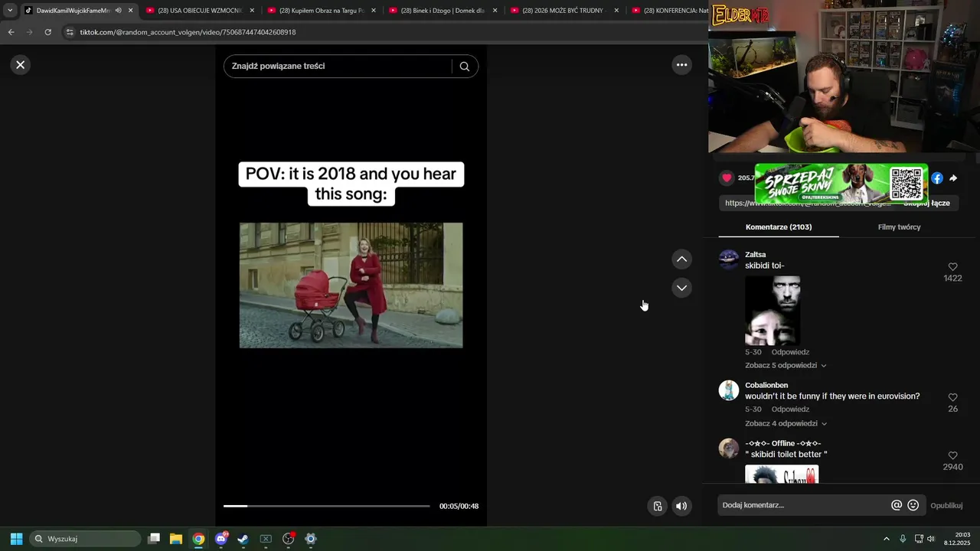Focus the 'Dodaj komentarz...' field
This screenshot has width=980, height=551.
[x=804, y=505]
